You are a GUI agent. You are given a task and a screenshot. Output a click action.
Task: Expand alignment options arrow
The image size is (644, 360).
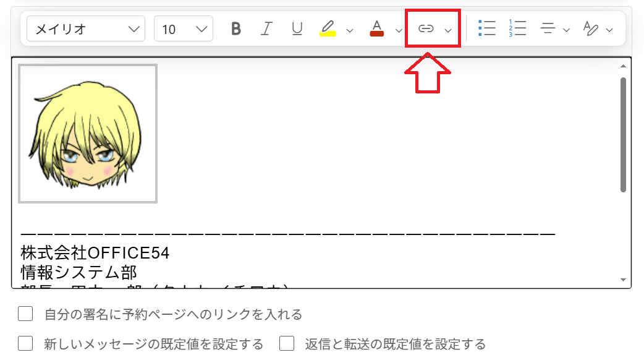click(x=566, y=30)
